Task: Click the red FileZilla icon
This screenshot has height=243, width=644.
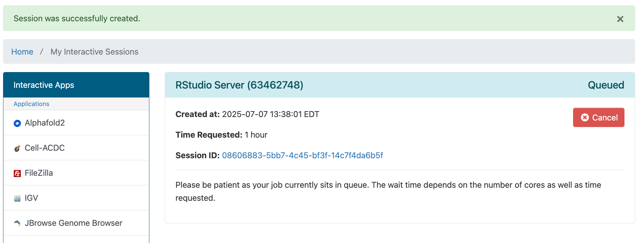Action: click(17, 173)
